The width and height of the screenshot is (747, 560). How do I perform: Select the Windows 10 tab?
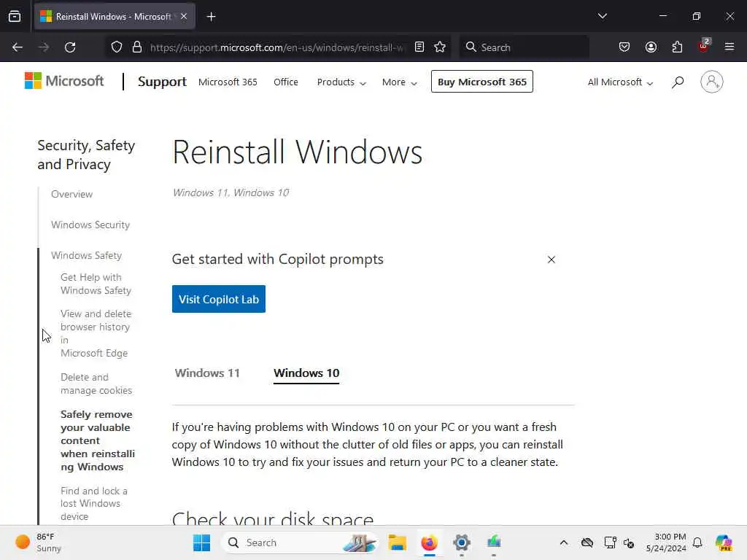click(306, 373)
